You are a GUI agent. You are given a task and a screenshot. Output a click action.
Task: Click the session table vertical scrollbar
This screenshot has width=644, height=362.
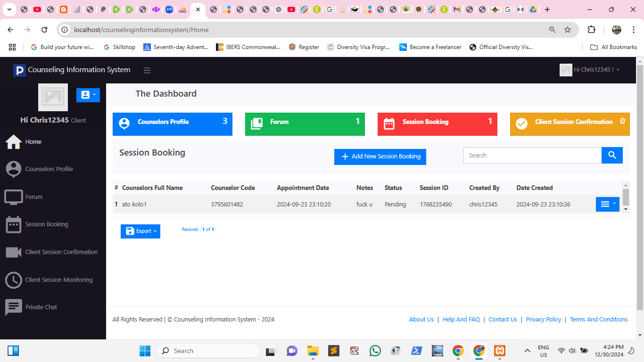pyautogui.click(x=626, y=197)
